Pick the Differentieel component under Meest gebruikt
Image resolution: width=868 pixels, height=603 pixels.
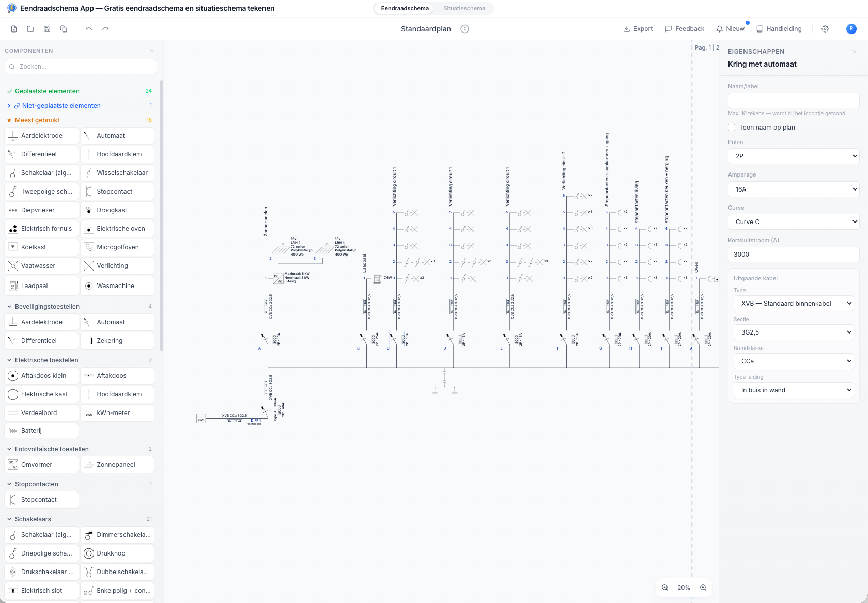(41, 154)
